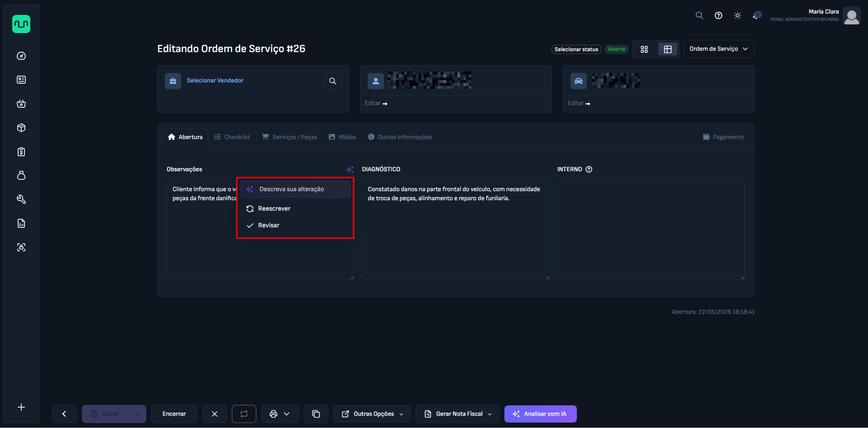Switch to the grid view layout toggle
This screenshot has width=868, height=428.
click(644, 49)
